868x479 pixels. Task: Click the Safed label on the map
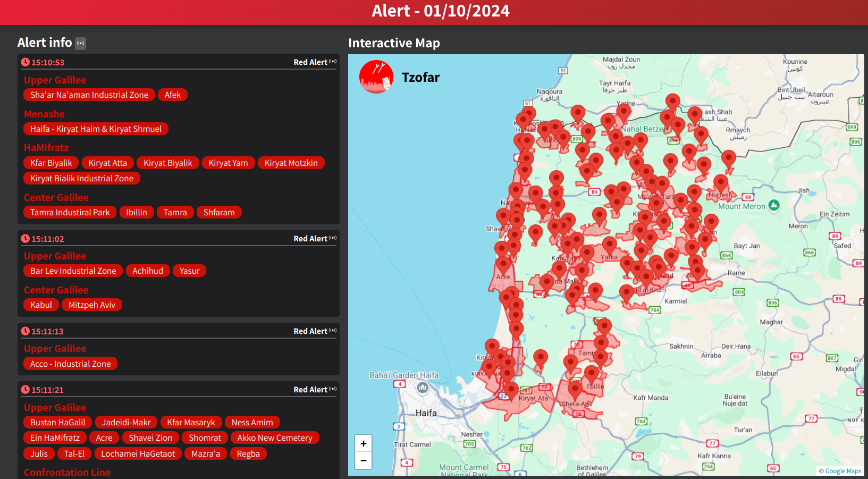(842, 246)
